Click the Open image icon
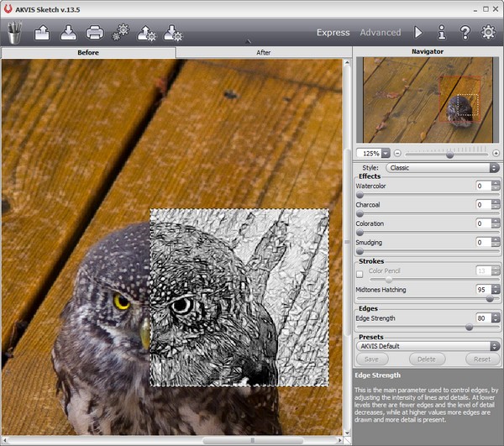Image resolution: width=504 pixels, height=446 pixels. pos(42,33)
